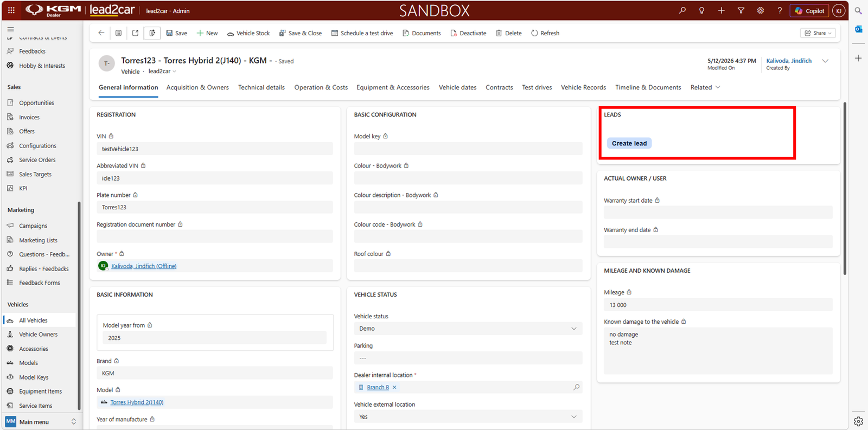Open the advanced find filter icon
The width and height of the screenshot is (868, 430).
[x=741, y=10]
